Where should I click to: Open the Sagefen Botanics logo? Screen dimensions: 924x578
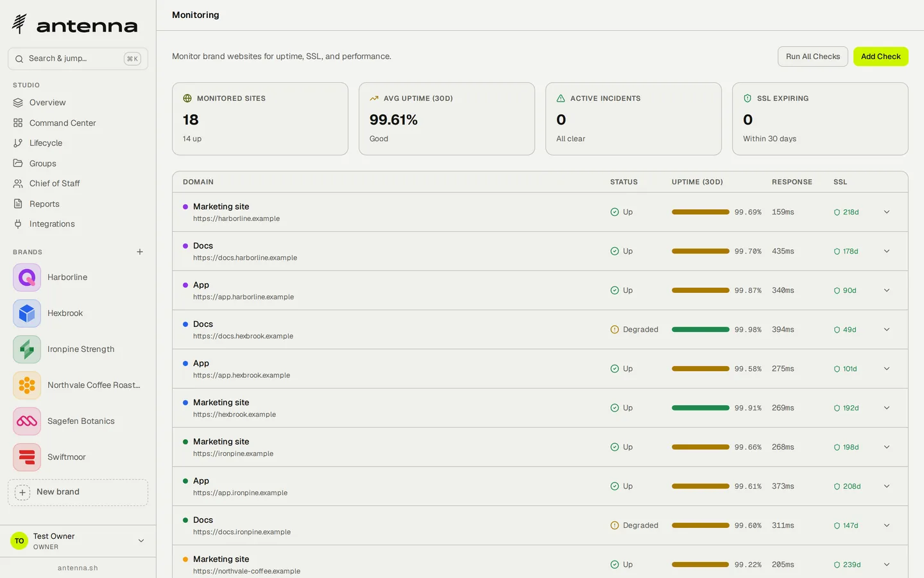(27, 421)
